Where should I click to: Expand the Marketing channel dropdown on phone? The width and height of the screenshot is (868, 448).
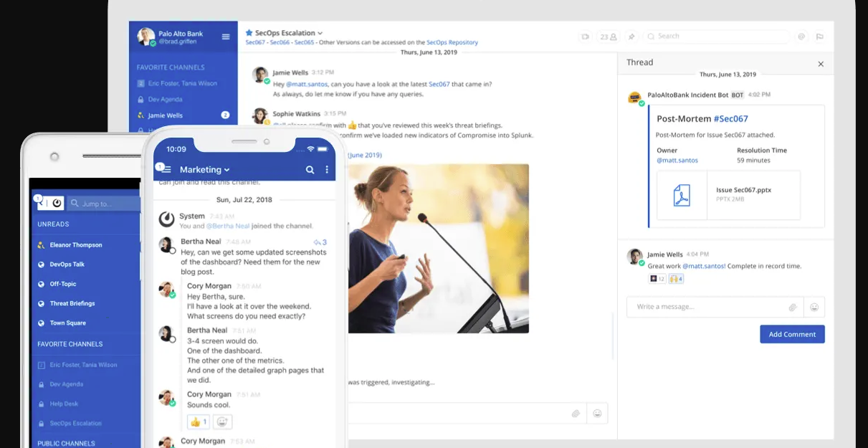[226, 170]
